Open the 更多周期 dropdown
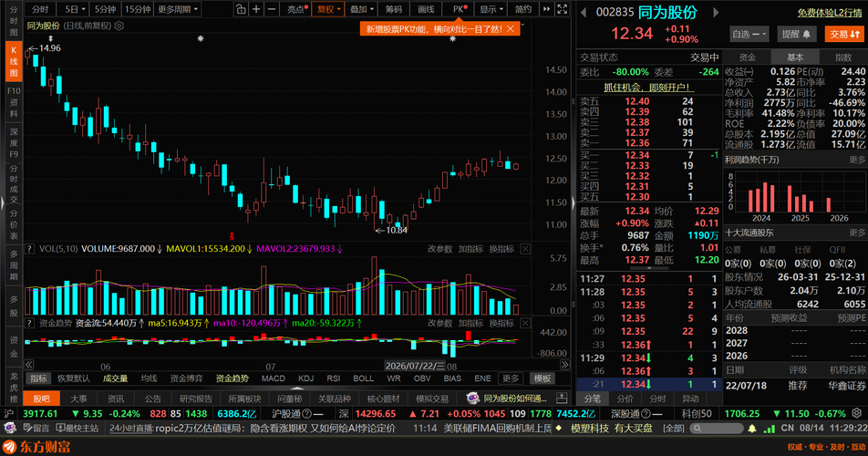 178,9
